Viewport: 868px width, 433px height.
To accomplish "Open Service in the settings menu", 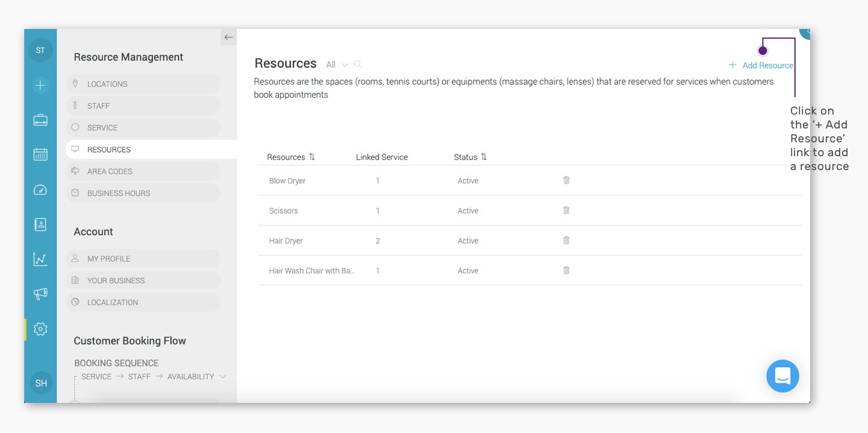I will (143, 127).
